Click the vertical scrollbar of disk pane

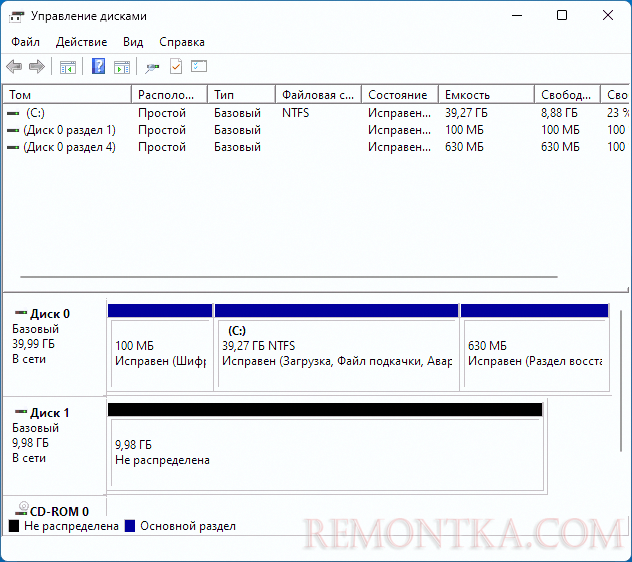(621, 381)
